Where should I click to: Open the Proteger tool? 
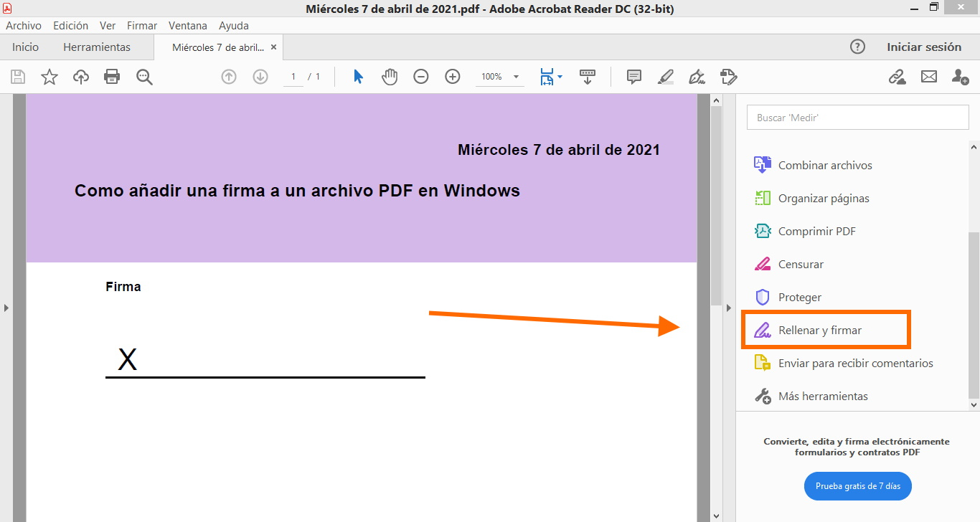(x=788, y=297)
